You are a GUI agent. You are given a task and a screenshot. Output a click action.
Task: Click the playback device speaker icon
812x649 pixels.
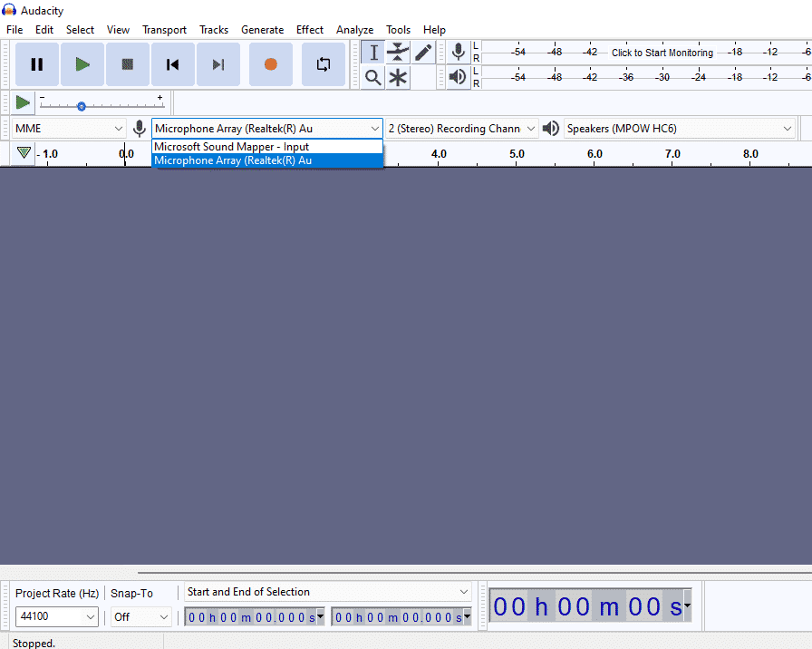coord(550,129)
